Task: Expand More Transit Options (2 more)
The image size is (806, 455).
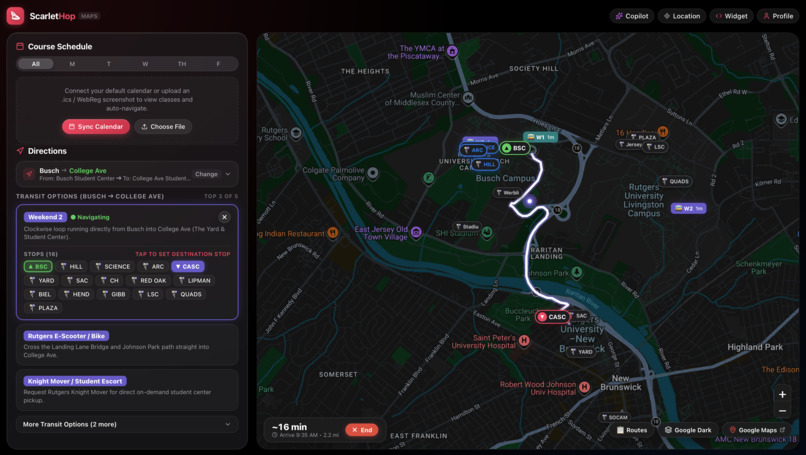Action: 127,424
